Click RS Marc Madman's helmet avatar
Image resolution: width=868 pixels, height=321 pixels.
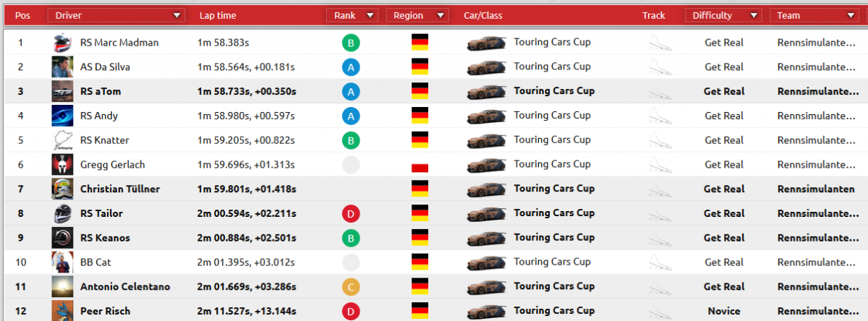tap(63, 43)
